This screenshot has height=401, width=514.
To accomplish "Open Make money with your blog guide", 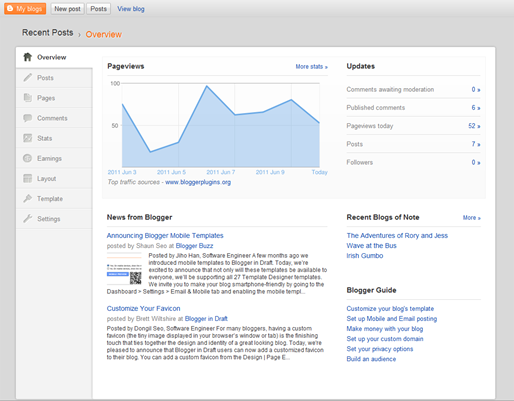I will 385,329.
